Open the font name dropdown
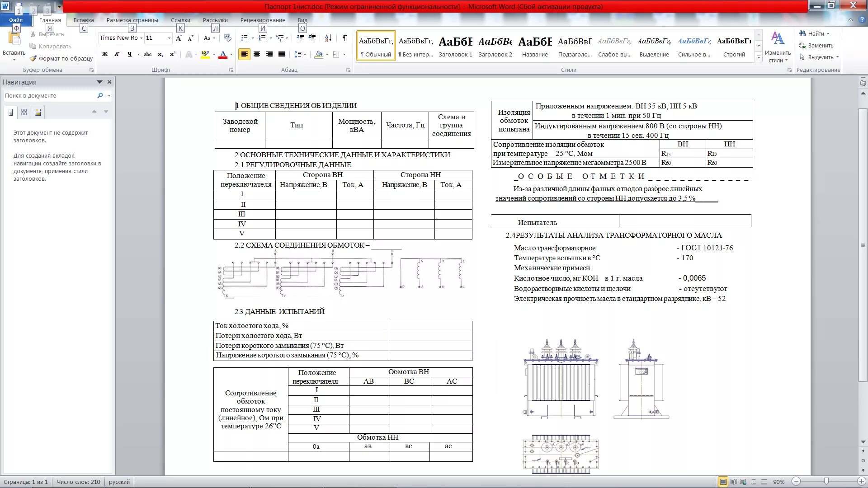Viewport: 868px width, 488px height. pyautogui.click(x=141, y=38)
